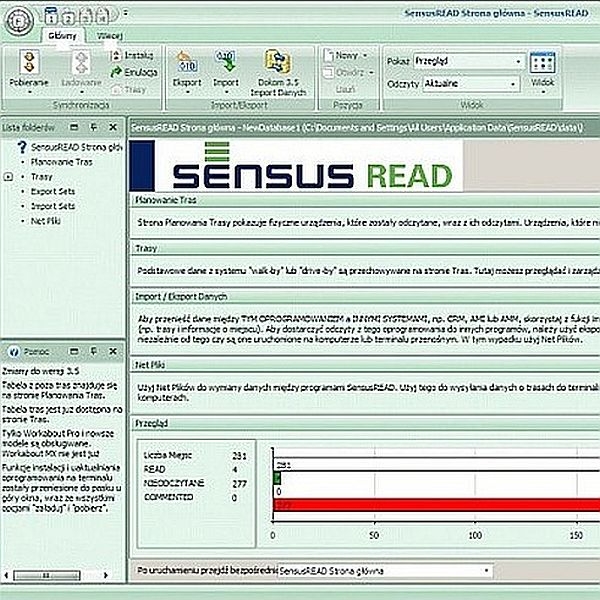The image size is (600, 600).
Task: Expand the Pobieranie dropdown arrow
Action: pyautogui.click(x=29, y=92)
